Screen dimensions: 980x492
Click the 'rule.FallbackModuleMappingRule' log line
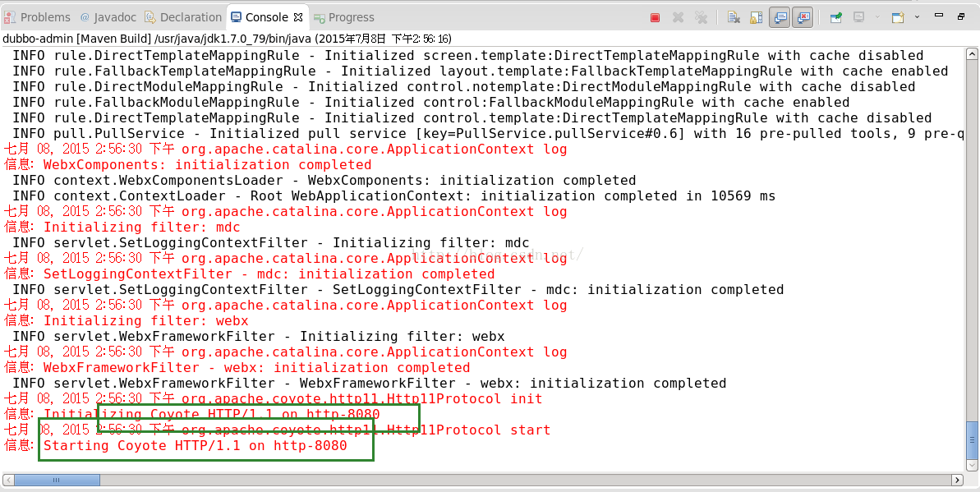430,103
